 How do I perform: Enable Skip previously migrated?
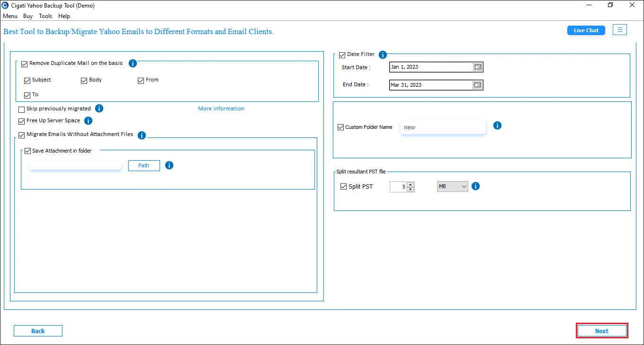pos(22,109)
